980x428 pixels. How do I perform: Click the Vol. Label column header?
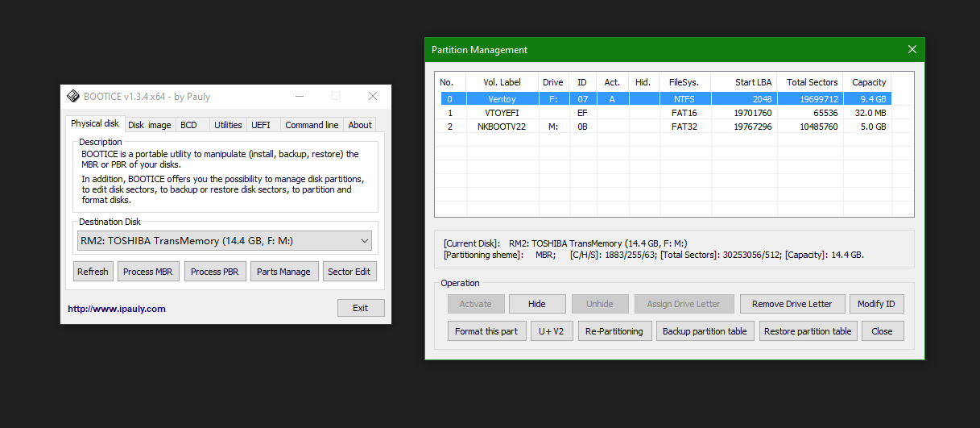click(502, 82)
